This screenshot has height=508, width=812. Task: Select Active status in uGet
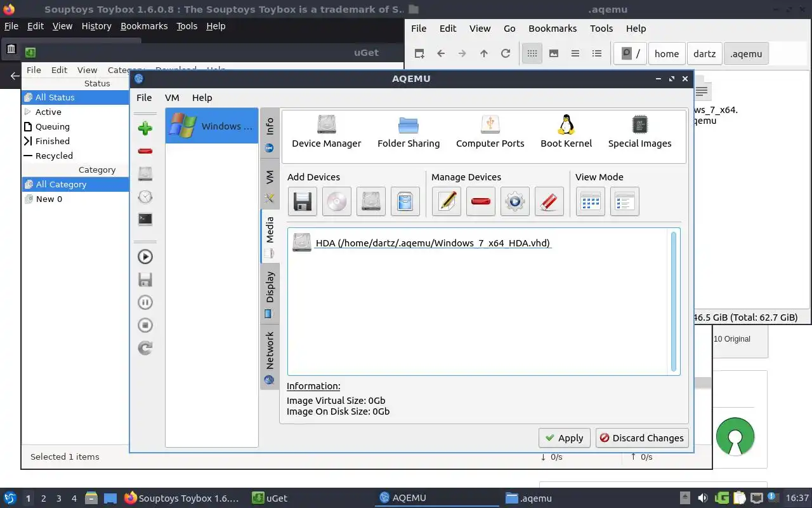coord(75,112)
